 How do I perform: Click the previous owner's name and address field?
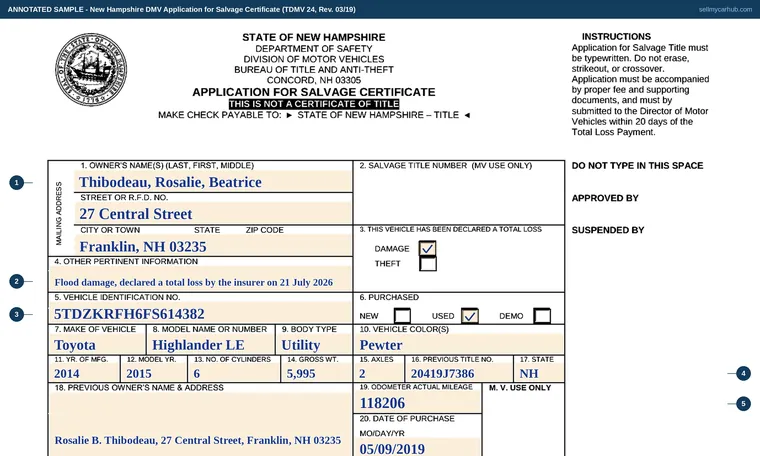(x=200, y=425)
